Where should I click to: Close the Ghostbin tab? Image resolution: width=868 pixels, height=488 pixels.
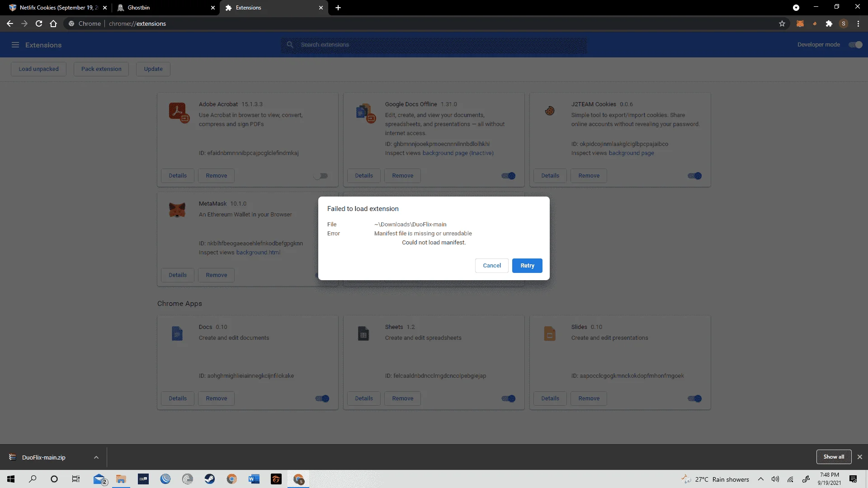pyautogui.click(x=213, y=8)
